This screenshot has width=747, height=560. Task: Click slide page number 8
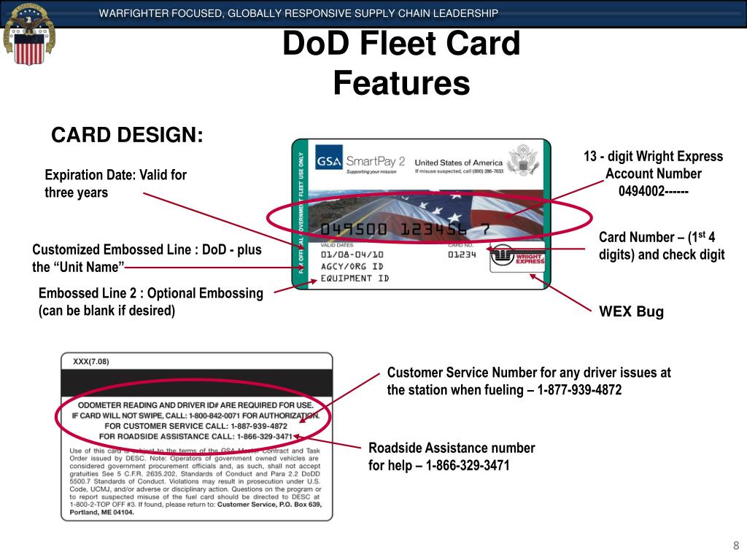[736, 545]
